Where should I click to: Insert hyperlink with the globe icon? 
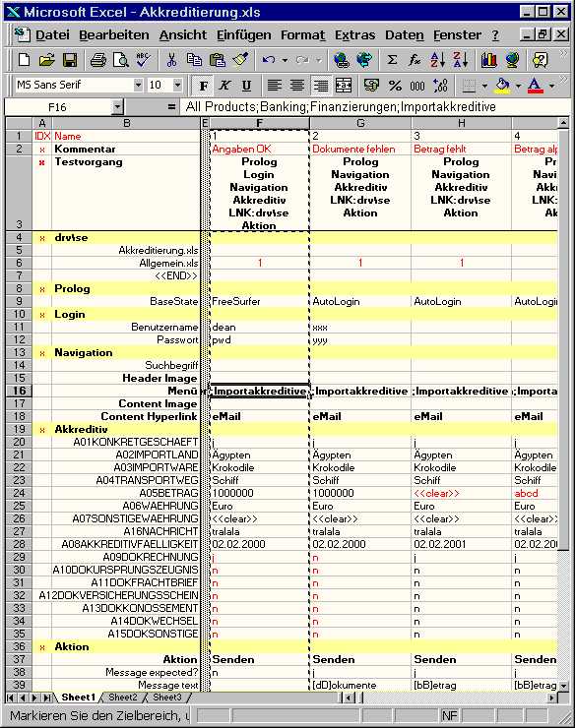[342, 60]
